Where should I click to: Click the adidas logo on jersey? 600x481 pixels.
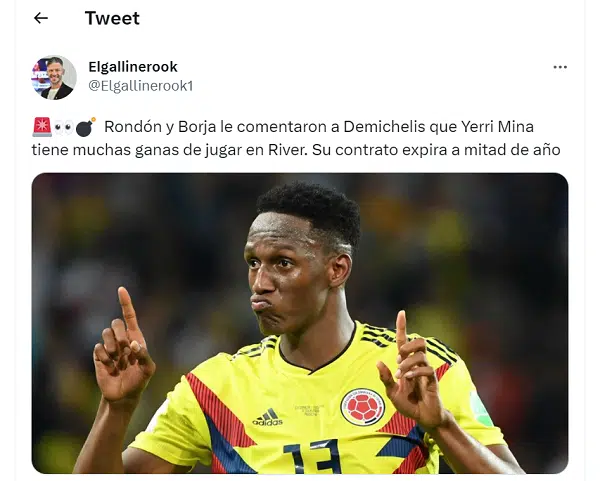click(268, 417)
